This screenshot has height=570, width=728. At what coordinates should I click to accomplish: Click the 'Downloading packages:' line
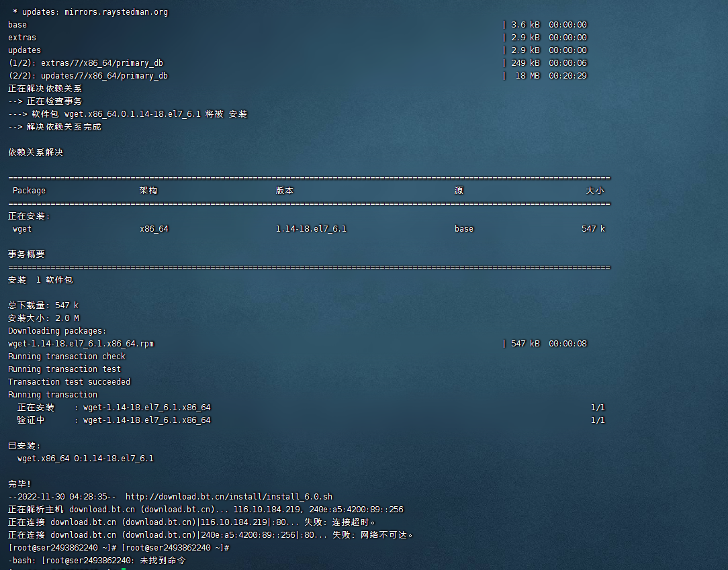[57, 331]
